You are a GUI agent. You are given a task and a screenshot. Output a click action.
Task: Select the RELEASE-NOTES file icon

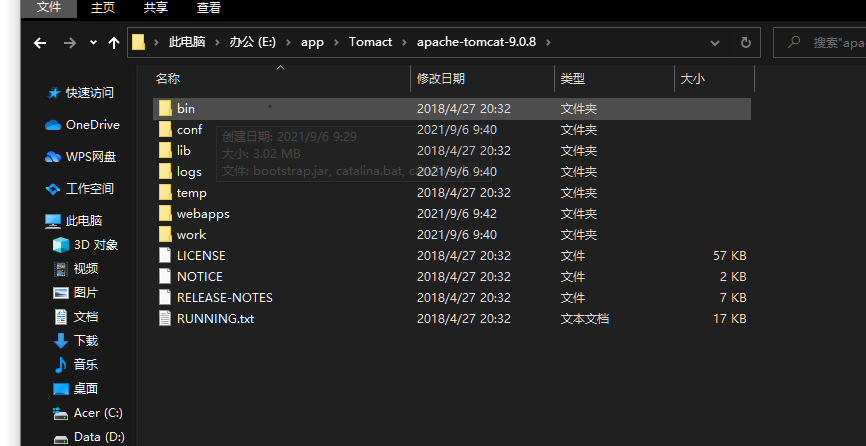[165, 297]
